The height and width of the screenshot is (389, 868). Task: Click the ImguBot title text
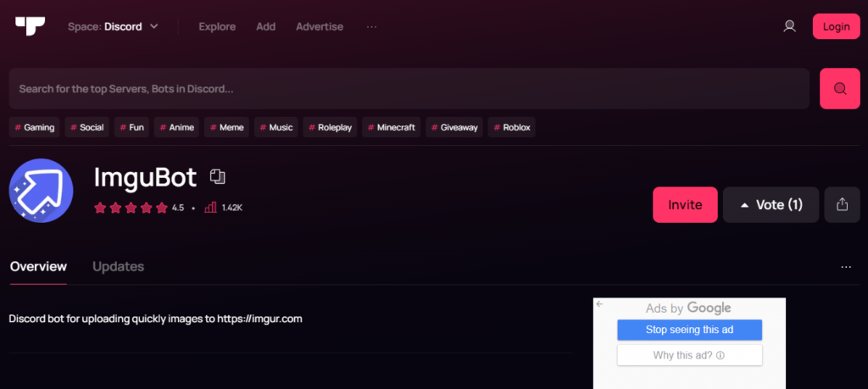coord(145,177)
